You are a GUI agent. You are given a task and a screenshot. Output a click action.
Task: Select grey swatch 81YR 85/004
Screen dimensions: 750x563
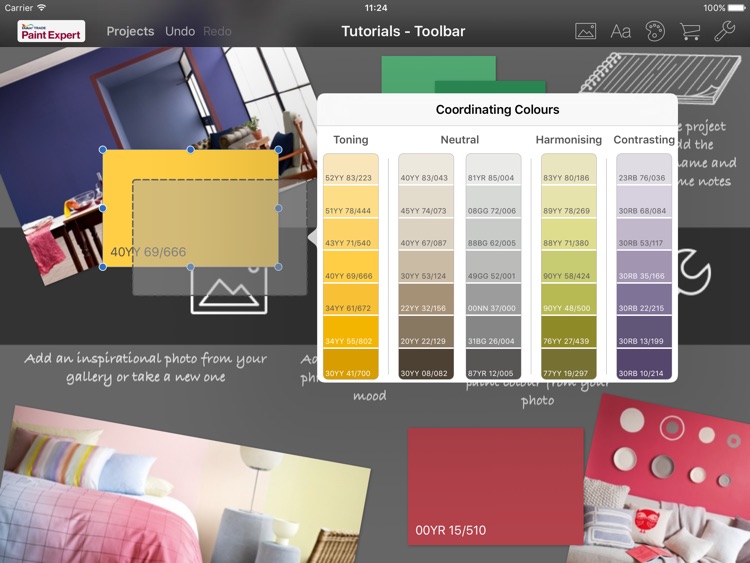493,169
